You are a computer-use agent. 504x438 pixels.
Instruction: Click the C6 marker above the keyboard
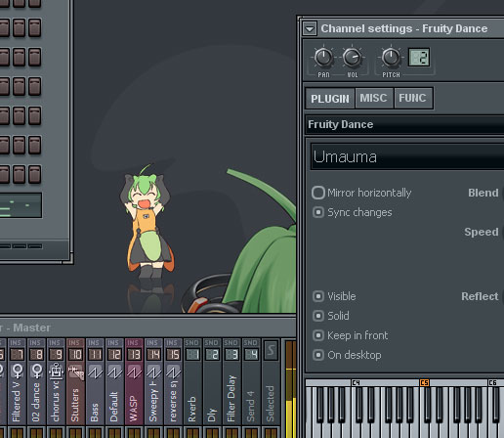coord(492,382)
